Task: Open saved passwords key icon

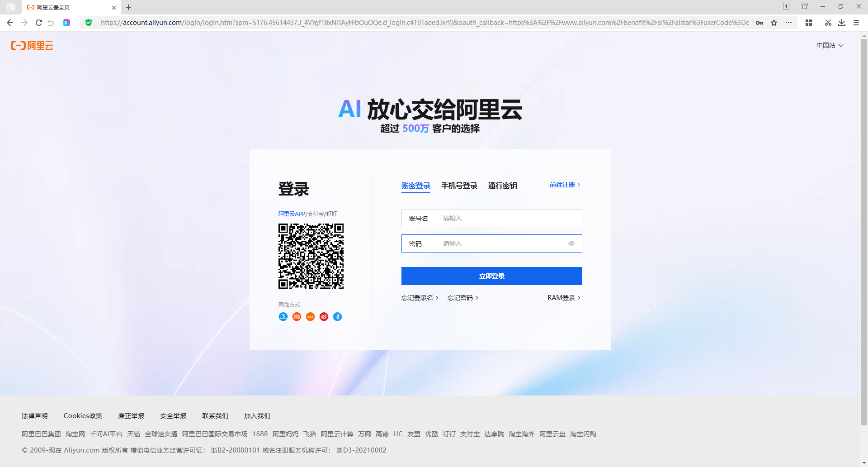Action: [x=759, y=23]
